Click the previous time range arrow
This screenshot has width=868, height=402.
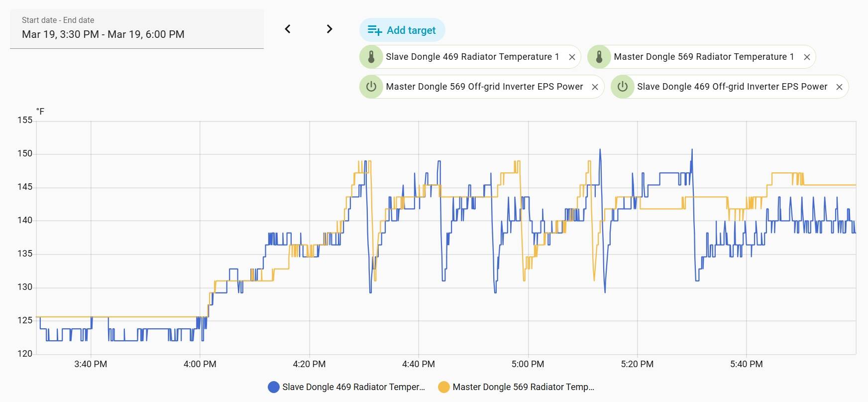288,29
